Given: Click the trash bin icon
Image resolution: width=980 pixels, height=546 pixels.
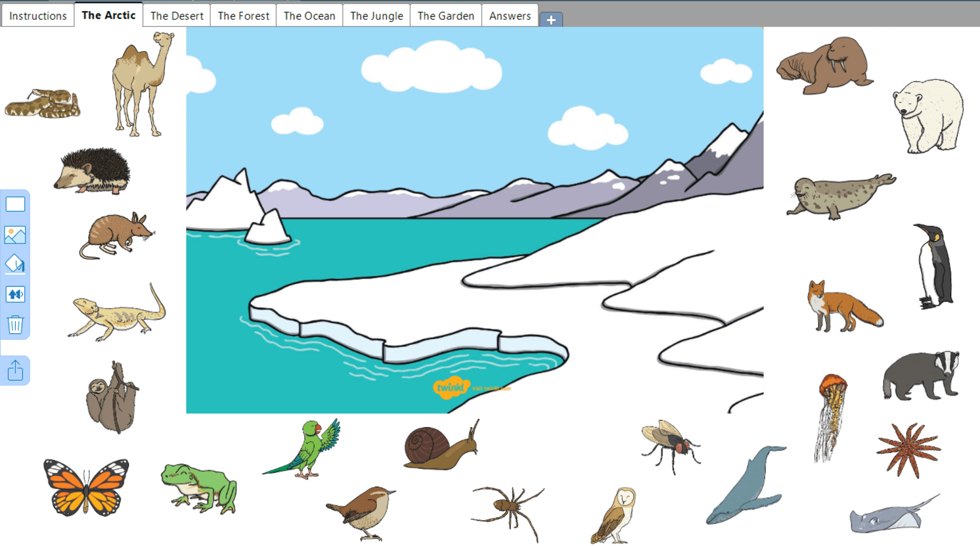Looking at the screenshot, I should click(15, 325).
